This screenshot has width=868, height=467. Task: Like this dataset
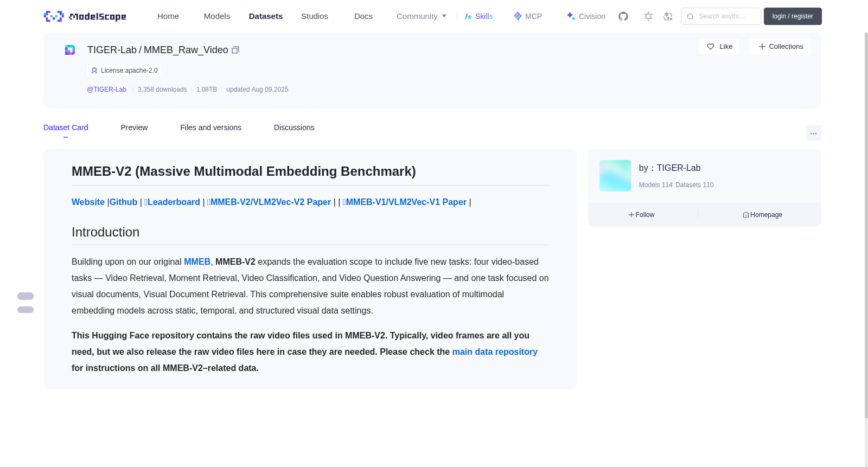(x=719, y=47)
